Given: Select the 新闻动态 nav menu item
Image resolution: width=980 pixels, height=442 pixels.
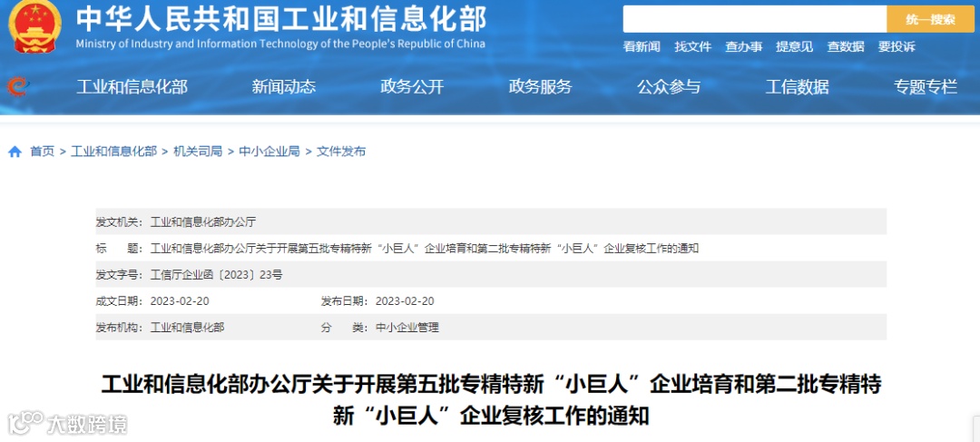Looking at the screenshot, I should point(284,87).
